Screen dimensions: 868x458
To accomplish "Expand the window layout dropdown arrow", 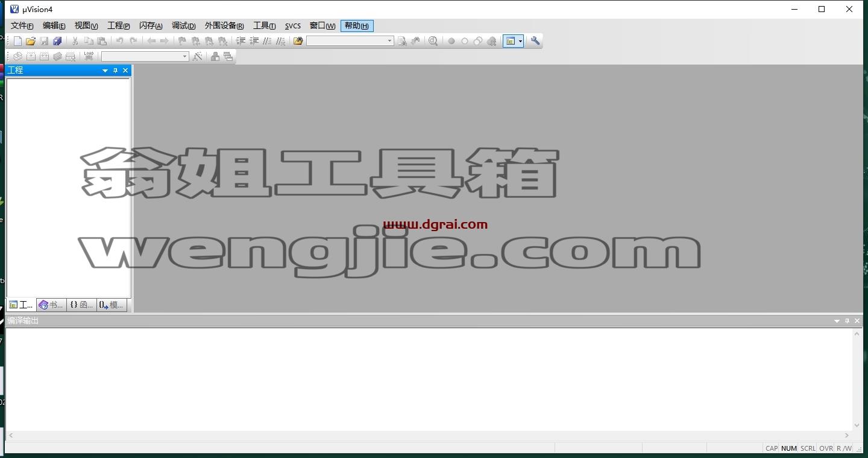I will click(520, 41).
